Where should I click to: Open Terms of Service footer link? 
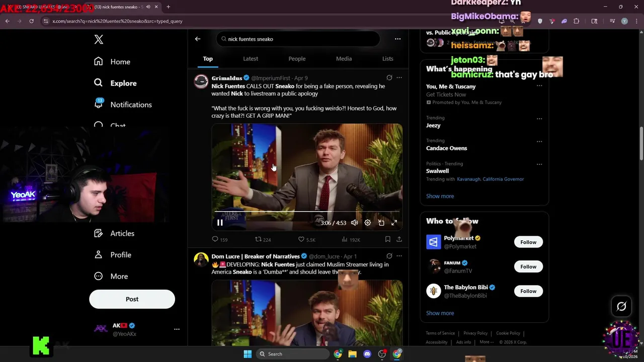coord(440,333)
